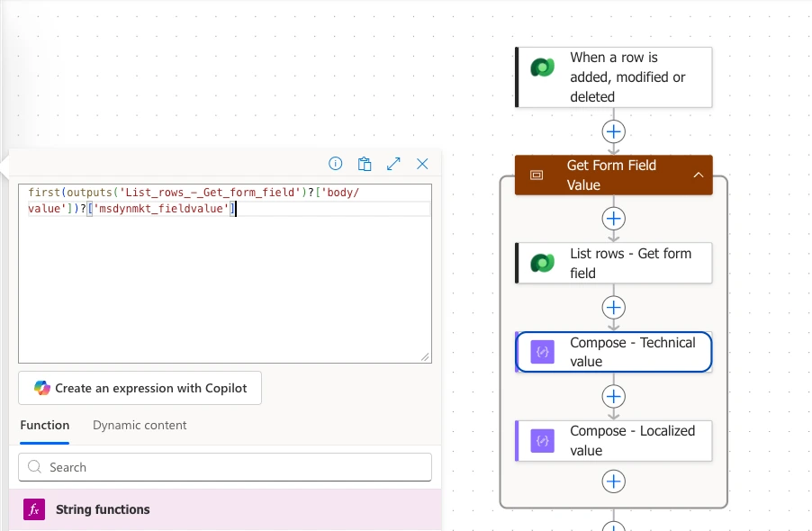This screenshot has width=812, height=531.
Task: Click the scope icon on Get Form Field Value
Action: [x=537, y=175]
